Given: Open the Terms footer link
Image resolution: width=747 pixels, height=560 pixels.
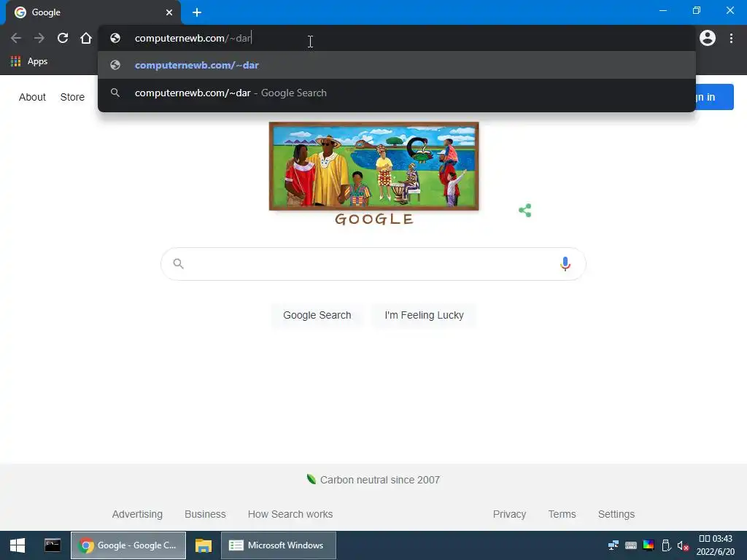Looking at the screenshot, I should (562, 514).
